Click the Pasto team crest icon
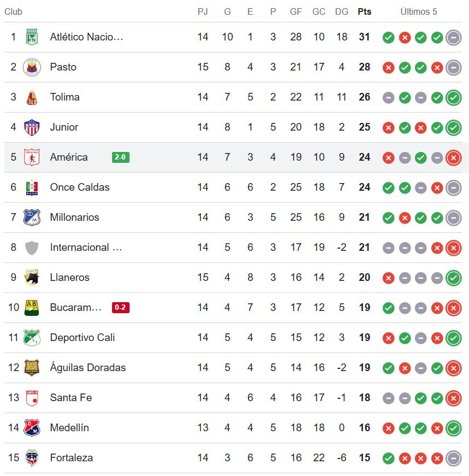 point(32,67)
